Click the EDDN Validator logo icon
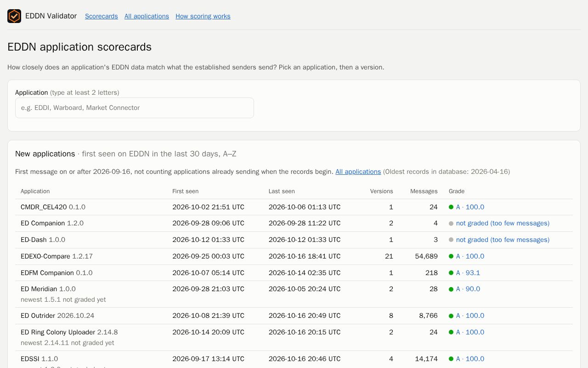 (14, 16)
